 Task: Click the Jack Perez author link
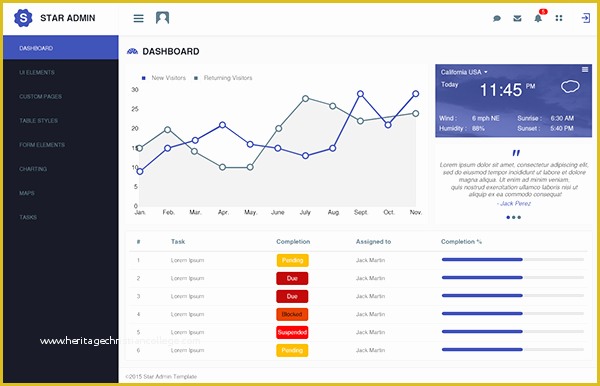coord(514,203)
